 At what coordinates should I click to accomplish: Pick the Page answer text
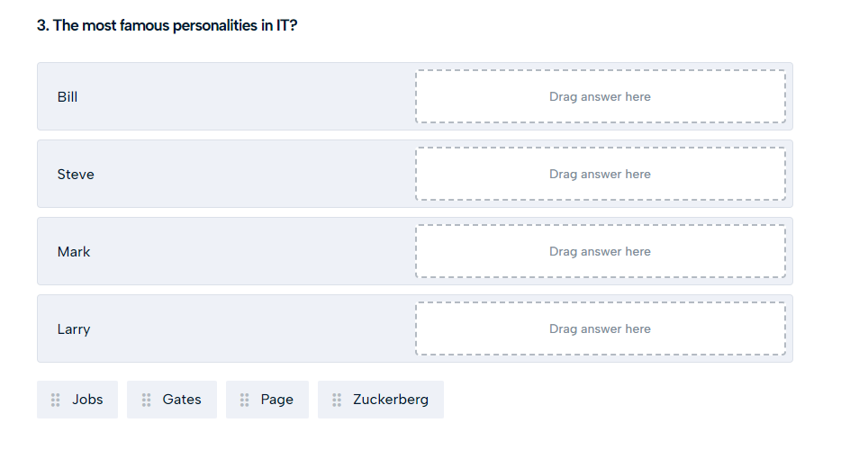(276, 400)
